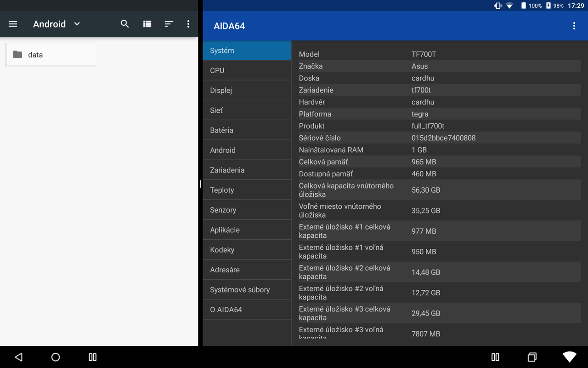Tap the Zariadenie row label

[x=316, y=90]
